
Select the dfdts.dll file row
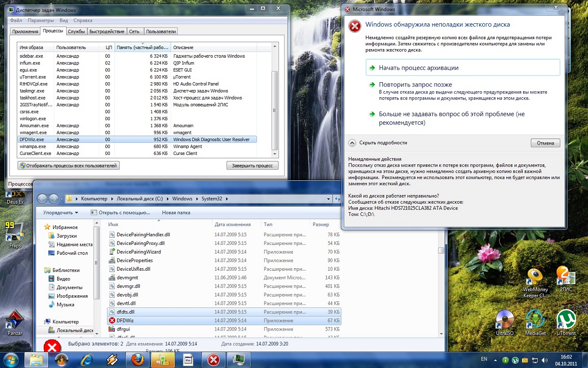click(x=224, y=312)
